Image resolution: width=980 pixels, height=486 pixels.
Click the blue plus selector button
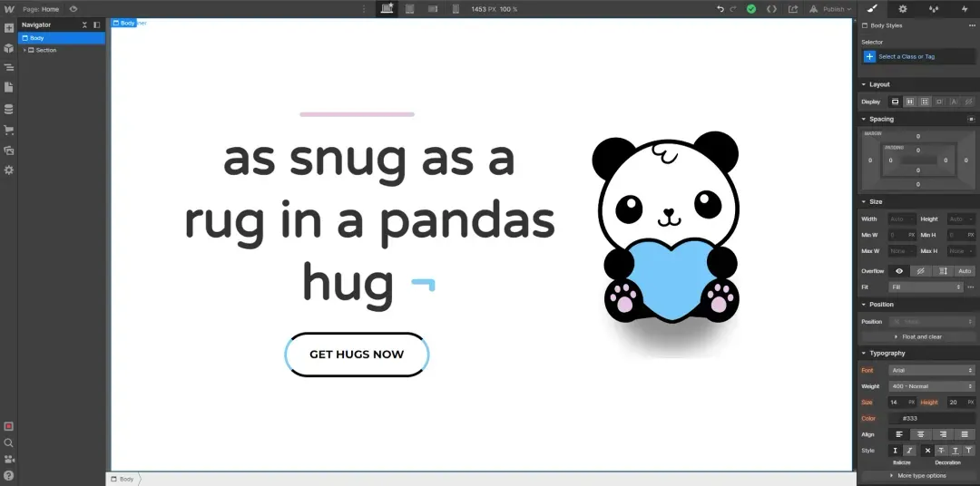click(869, 56)
